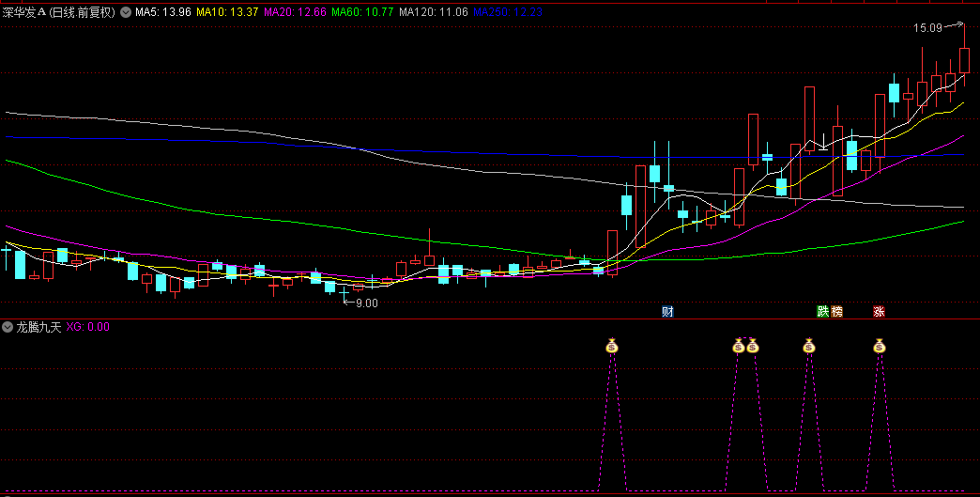The image size is (980, 497).
Task: Click the 15.09 high price label
Action: coord(927,27)
